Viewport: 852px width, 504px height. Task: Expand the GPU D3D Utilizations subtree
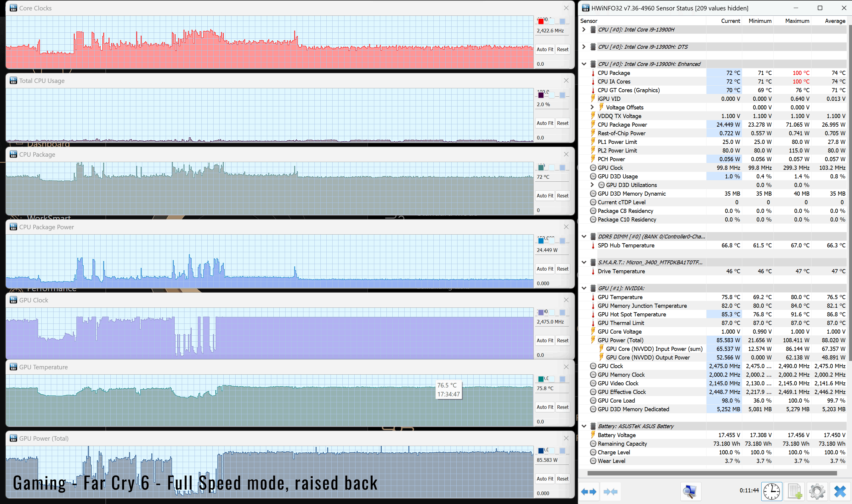592,185
